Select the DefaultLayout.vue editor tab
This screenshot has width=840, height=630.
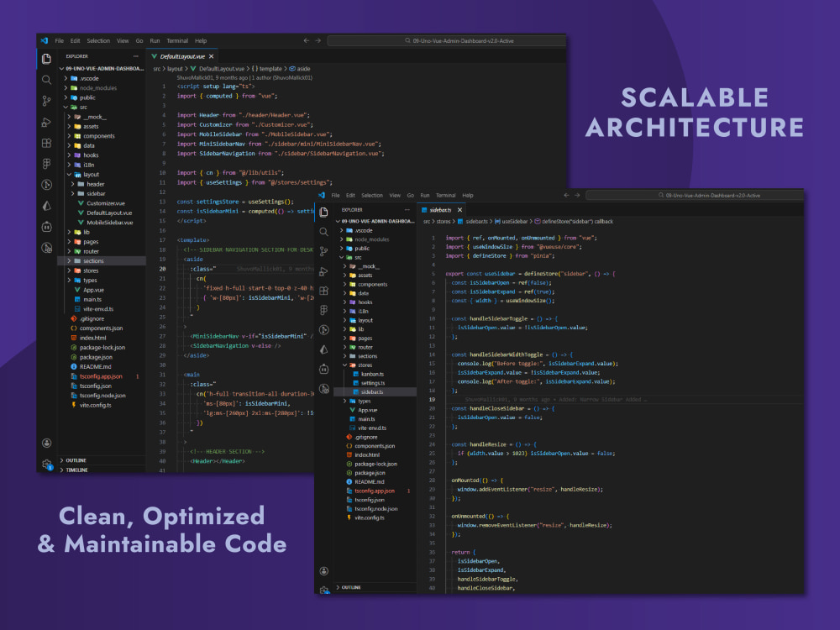181,56
